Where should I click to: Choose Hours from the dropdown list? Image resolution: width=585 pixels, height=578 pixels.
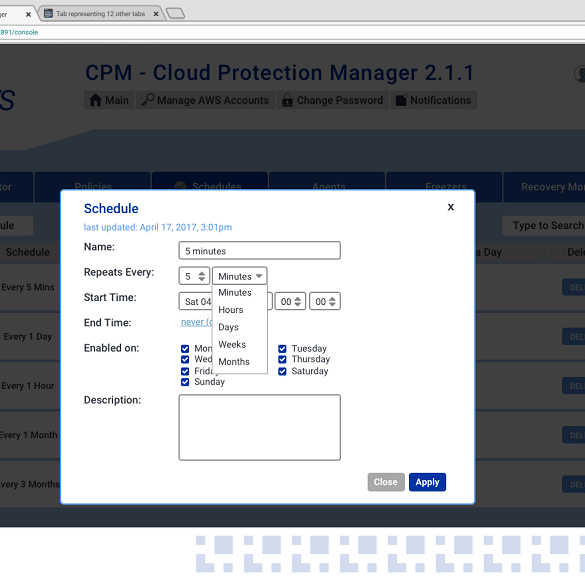click(231, 310)
